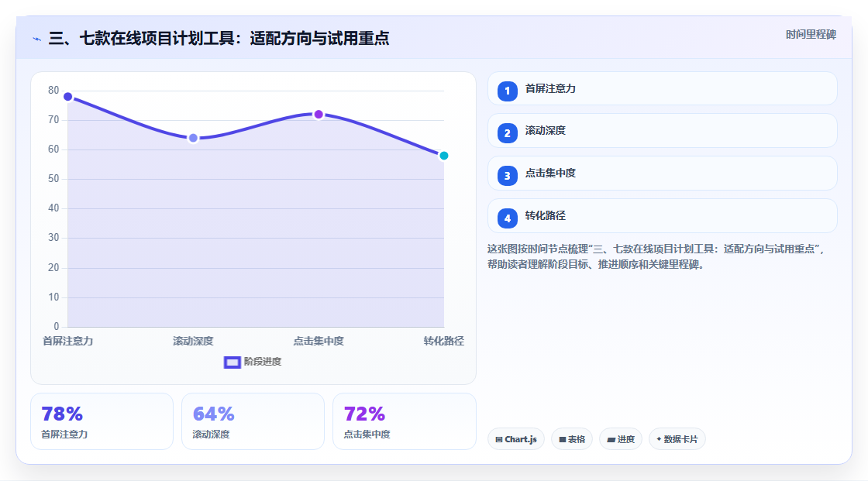
Task: Select the 点击集中度 milestone row
Action: (662, 174)
